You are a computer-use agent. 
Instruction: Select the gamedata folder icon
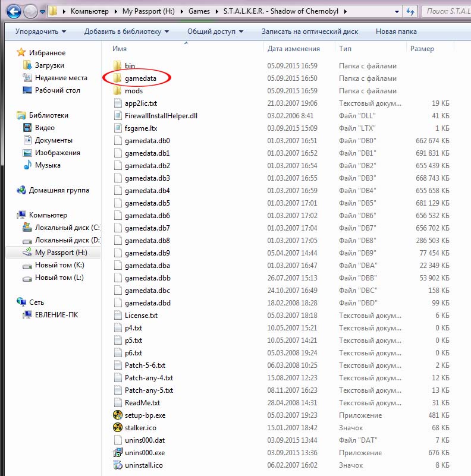pos(117,78)
